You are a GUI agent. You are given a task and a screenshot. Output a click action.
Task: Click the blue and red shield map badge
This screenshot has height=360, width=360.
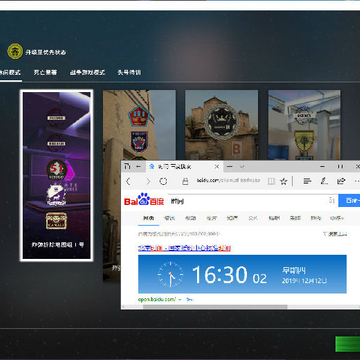click(x=139, y=142)
